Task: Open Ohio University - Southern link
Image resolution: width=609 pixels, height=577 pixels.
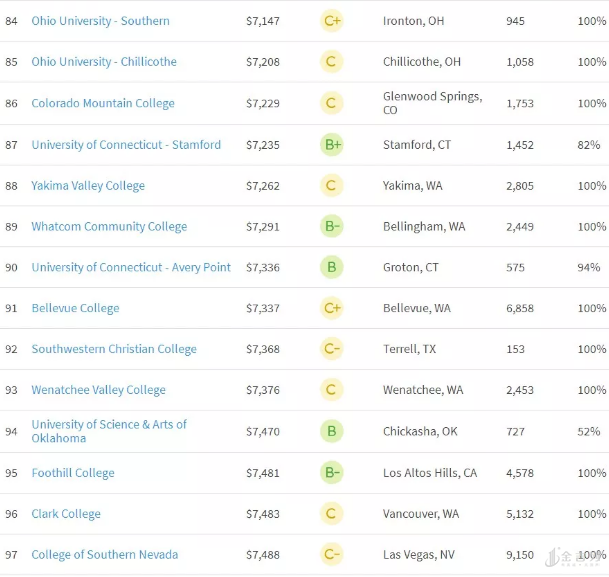Action: (x=100, y=21)
